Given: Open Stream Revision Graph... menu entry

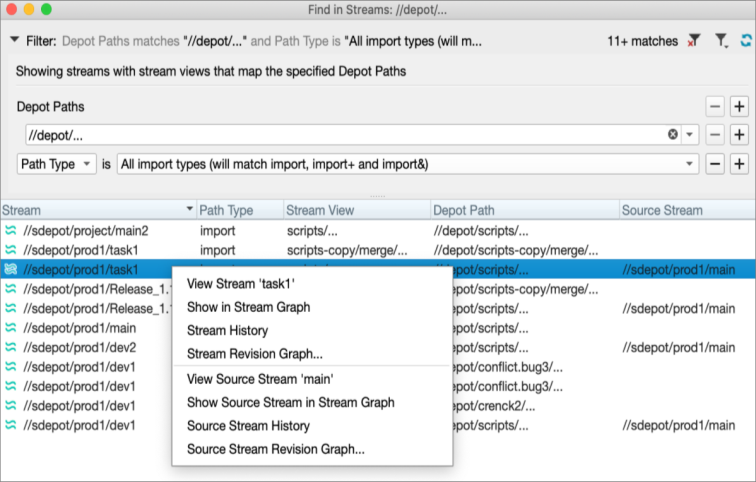Looking at the screenshot, I should pos(254,353).
